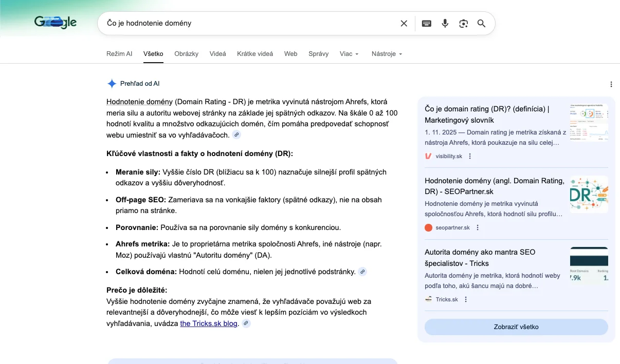This screenshot has width=620, height=364.
Task: Open the on-screen keyboard input tool
Action: point(426,24)
